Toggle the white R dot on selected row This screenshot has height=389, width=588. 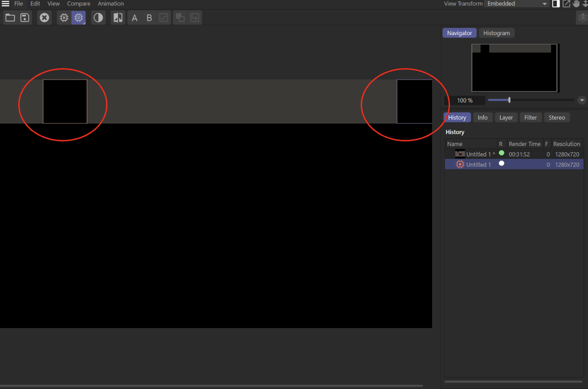click(501, 163)
